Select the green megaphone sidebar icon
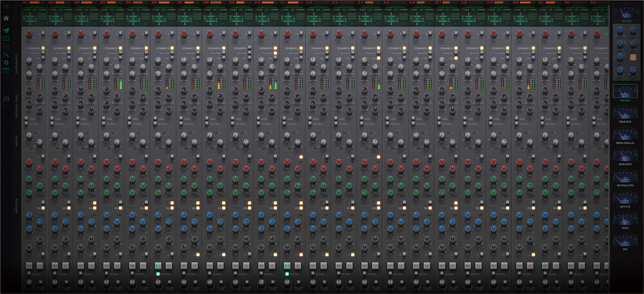Viewport: 644px width, 294px height. point(6,31)
